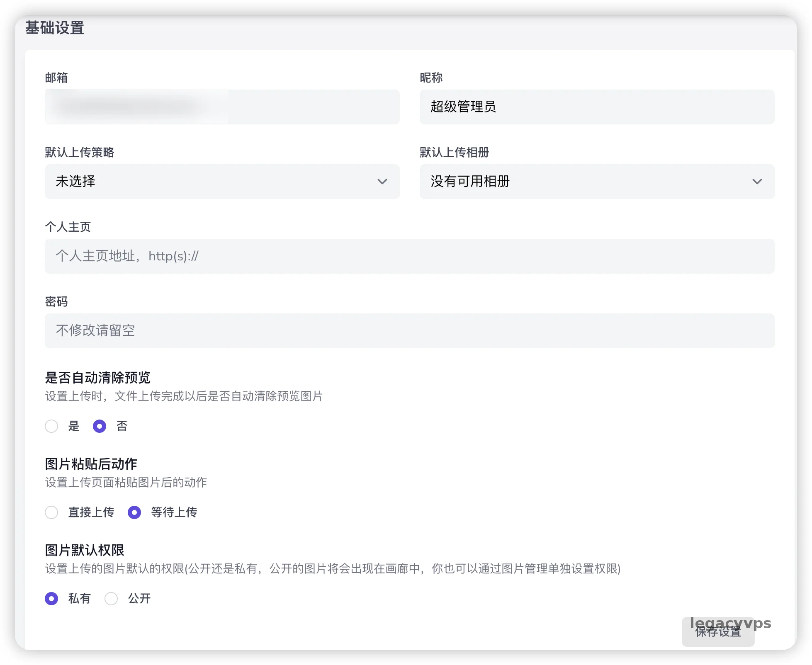This screenshot has width=812, height=665.
Task: Click the 密码 field labeled 不修改请留空
Action: [409, 330]
